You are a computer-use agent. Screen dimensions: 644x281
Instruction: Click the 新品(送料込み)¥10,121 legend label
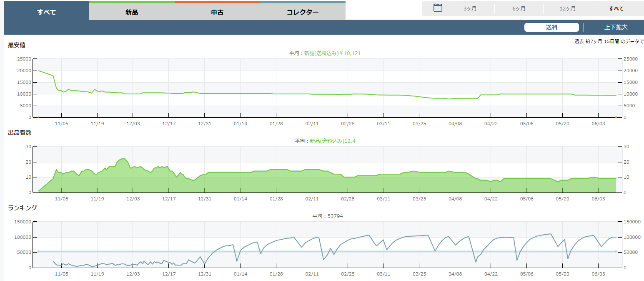pyautogui.click(x=332, y=53)
